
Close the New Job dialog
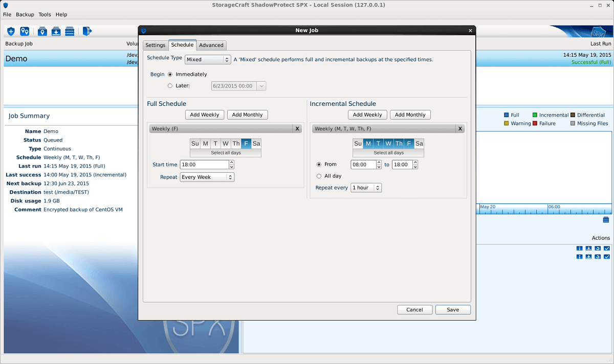click(x=471, y=31)
